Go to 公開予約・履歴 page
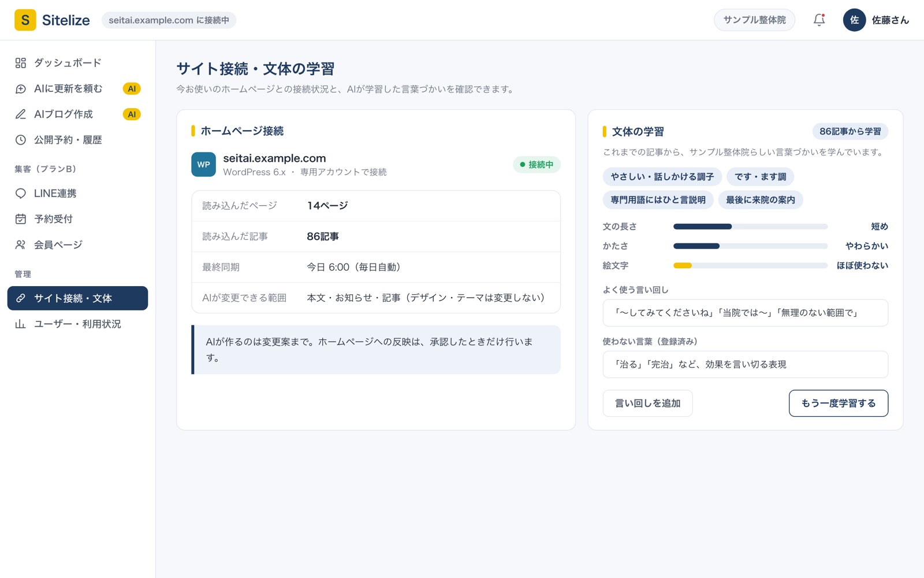This screenshot has width=924, height=578. pyautogui.click(x=77, y=140)
